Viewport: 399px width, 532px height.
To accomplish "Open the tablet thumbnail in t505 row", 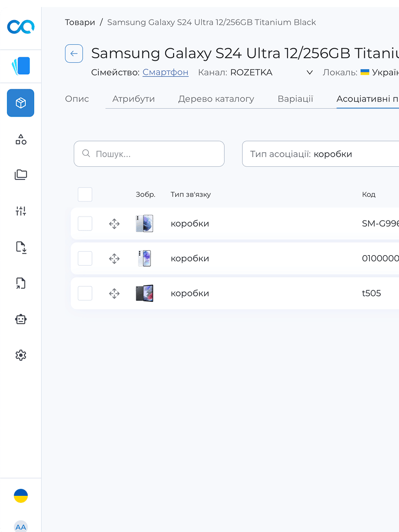I will click(x=145, y=293).
